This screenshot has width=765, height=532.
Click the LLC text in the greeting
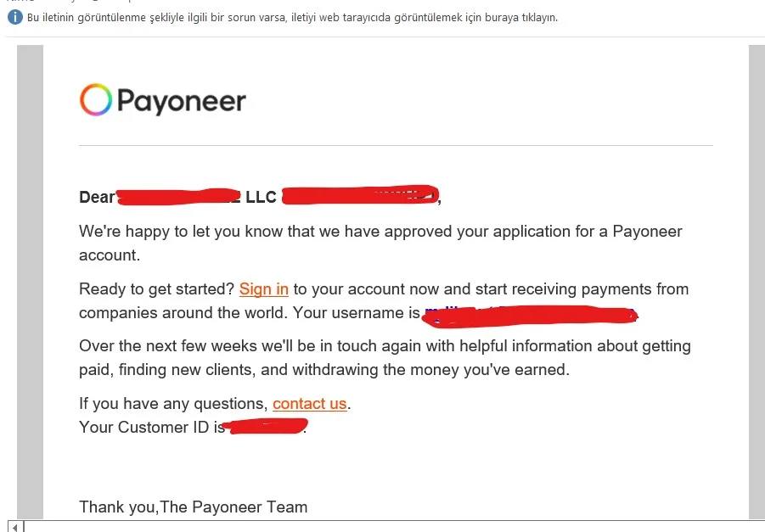tap(261, 197)
